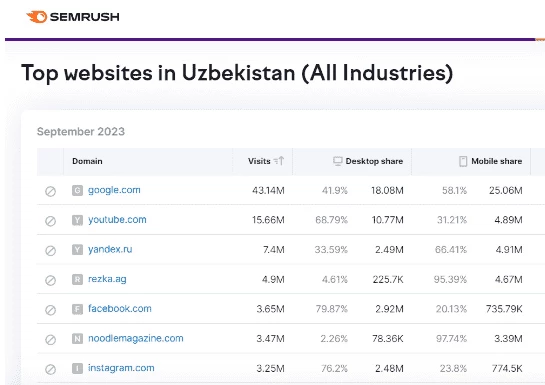Click the Y favicon next to youtube.com
Viewport: 545px width, 385px height.
(78, 220)
